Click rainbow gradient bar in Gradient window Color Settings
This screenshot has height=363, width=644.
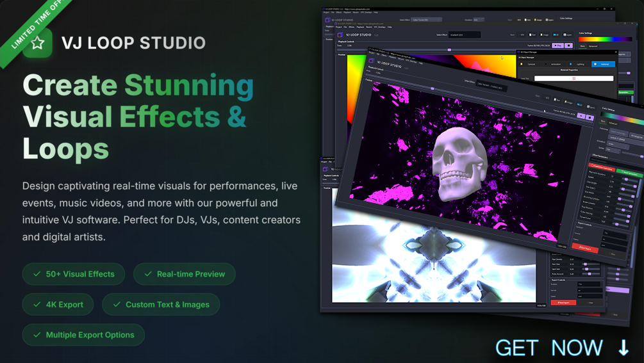pyautogui.click(x=606, y=40)
